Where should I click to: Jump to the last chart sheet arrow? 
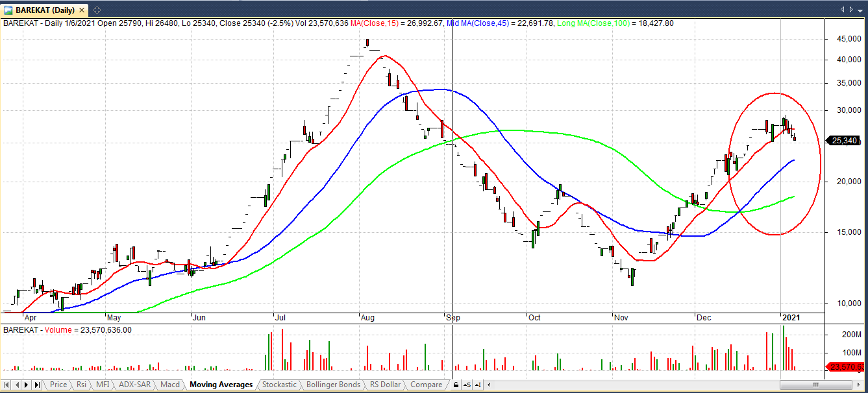click(x=37, y=385)
